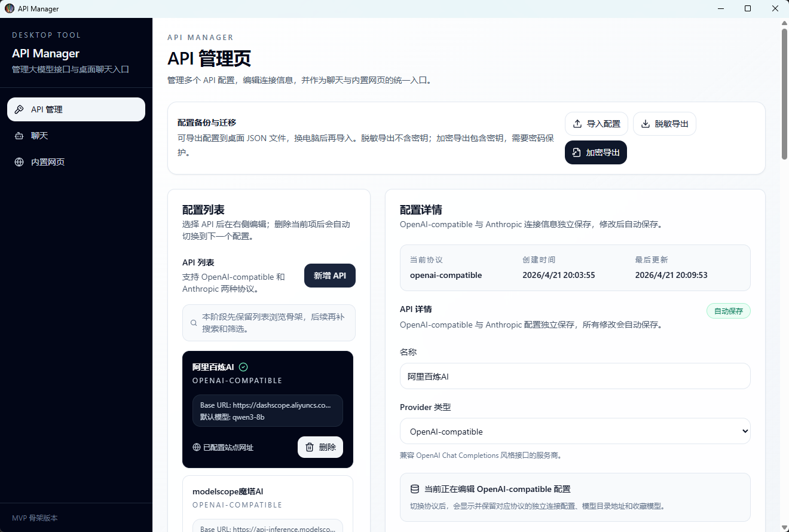Image resolution: width=789 pixels, height=532 pixels.
Task: Click the openai-compatible protocol value
Action: click(446, 275)
